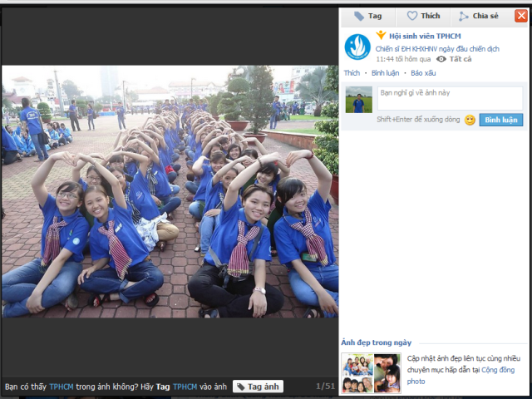Open album Chiến sĩ ĐH KHXHNV ngày đầu chiến dịch
This screenshot has height=399, width=532.
[x=437, y=49]
